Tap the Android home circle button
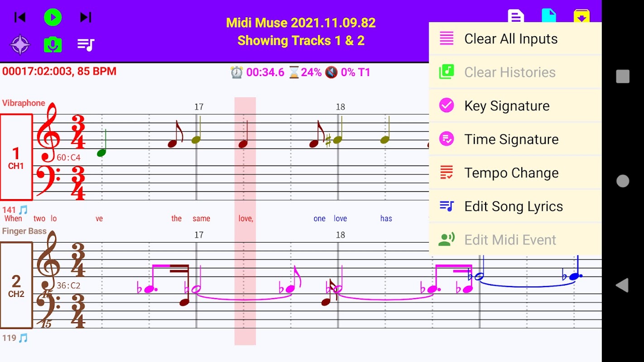The height and width of the screenshot is (362, 644). point(623,181)
